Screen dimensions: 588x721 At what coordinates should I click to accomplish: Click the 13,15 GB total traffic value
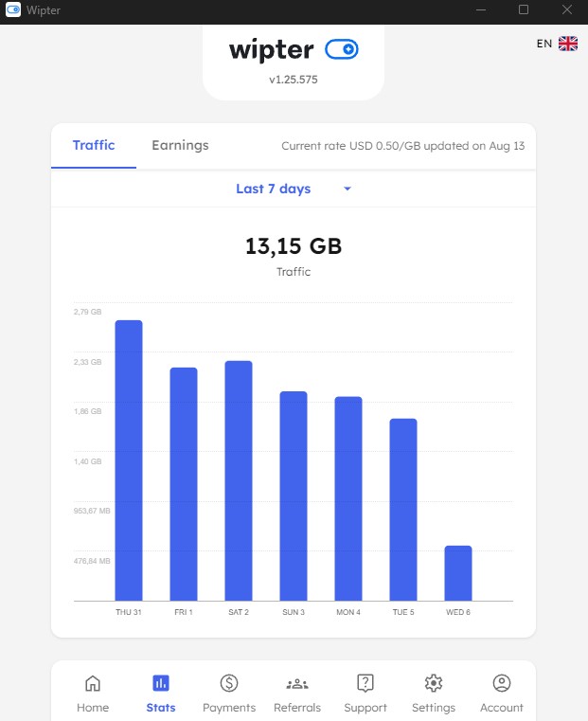294,246
